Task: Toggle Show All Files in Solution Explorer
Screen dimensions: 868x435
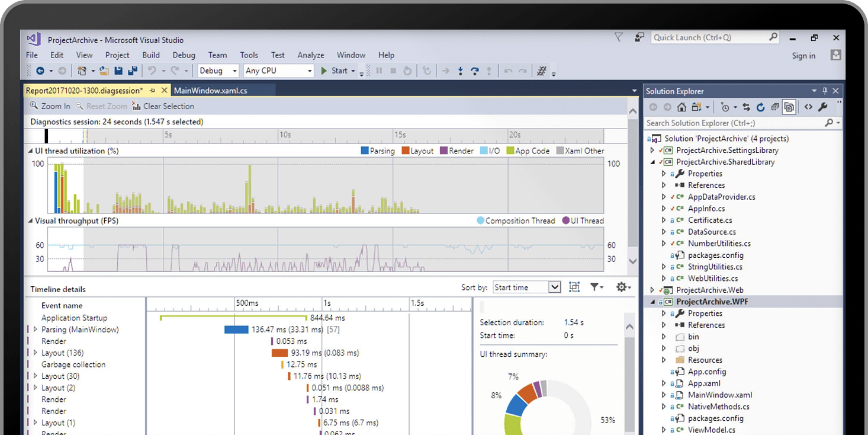Action: (x=789, y=107)
